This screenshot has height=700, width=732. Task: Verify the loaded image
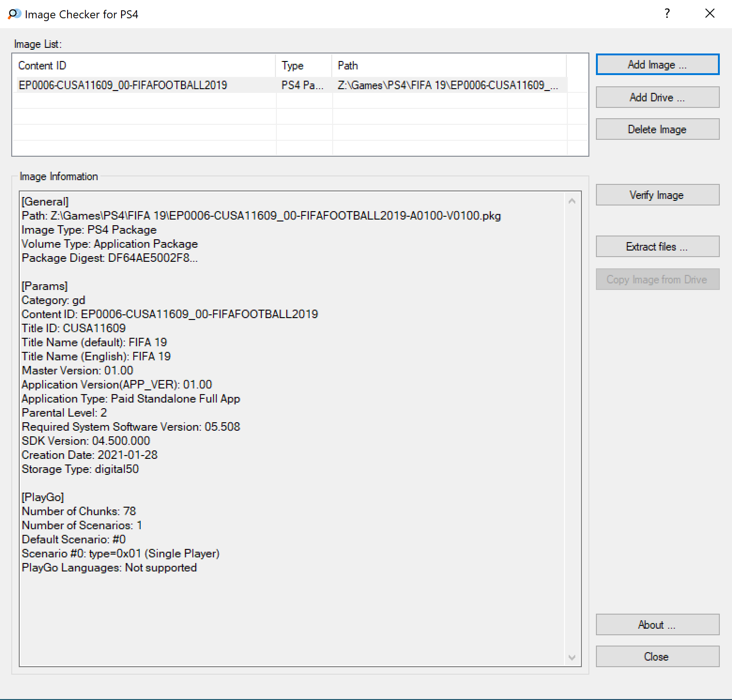coord(657,195)
